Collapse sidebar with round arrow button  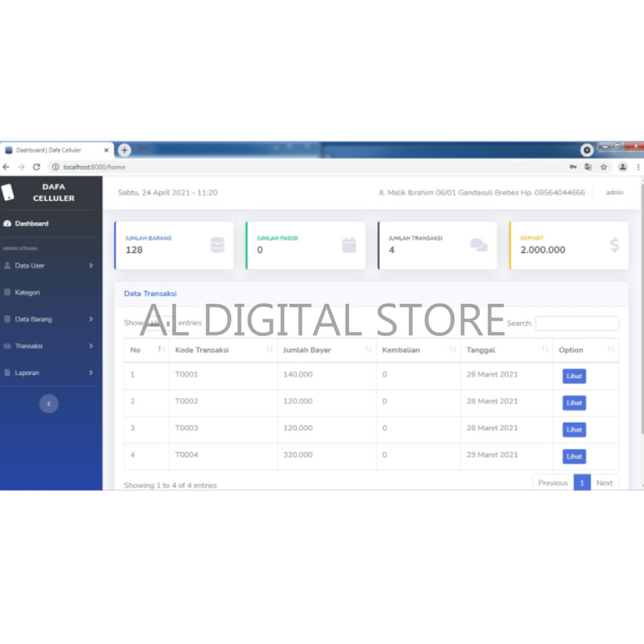coord(48,404)
